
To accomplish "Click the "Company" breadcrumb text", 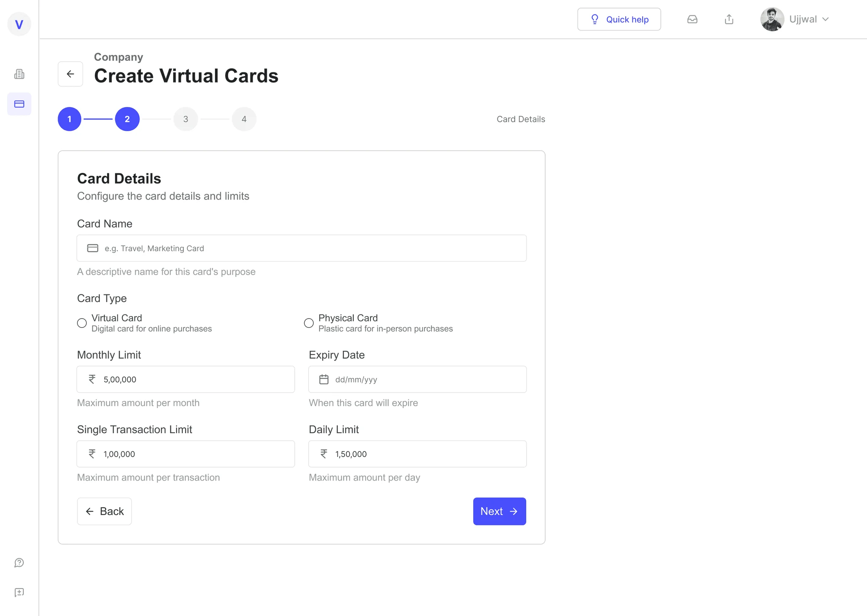I will (x=119, y=57).
